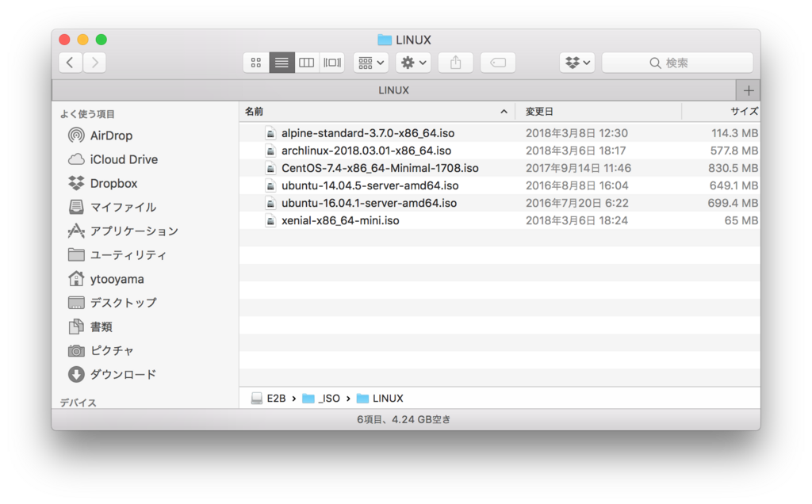Open the Dropbox toolbar dropdown

577,63
